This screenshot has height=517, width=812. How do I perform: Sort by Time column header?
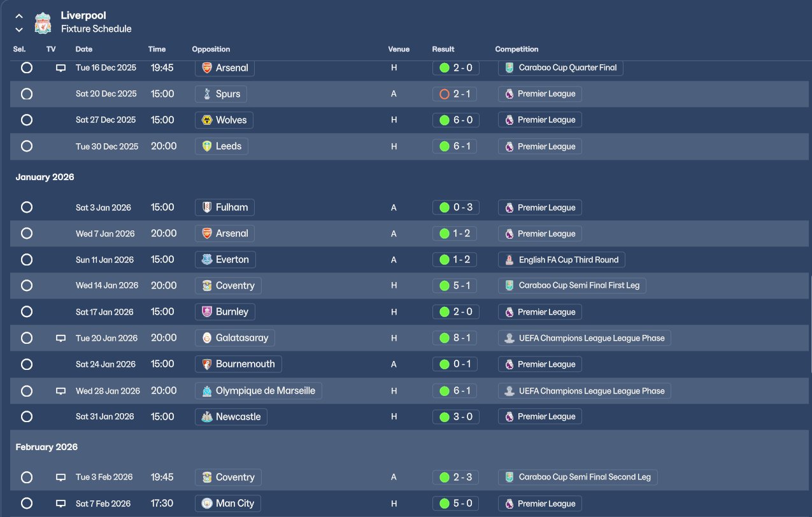pyautogui.click(x=157, y=49)
